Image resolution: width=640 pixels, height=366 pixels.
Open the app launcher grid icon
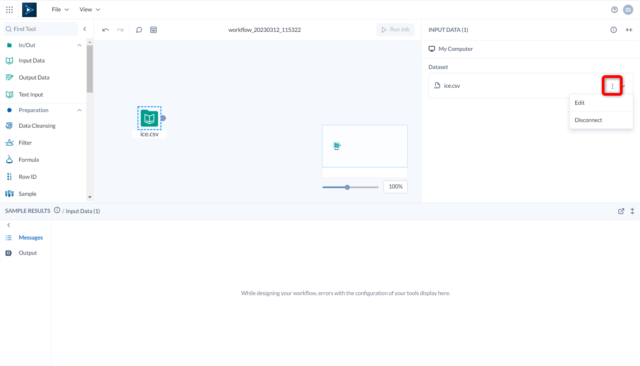pyautogui.click(x=9, y=9)
